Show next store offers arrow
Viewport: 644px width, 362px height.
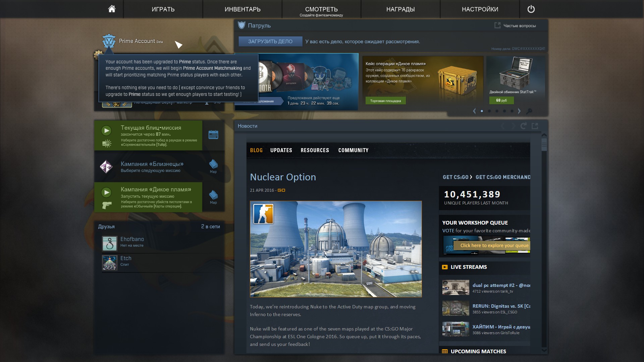tap(519, 111)
